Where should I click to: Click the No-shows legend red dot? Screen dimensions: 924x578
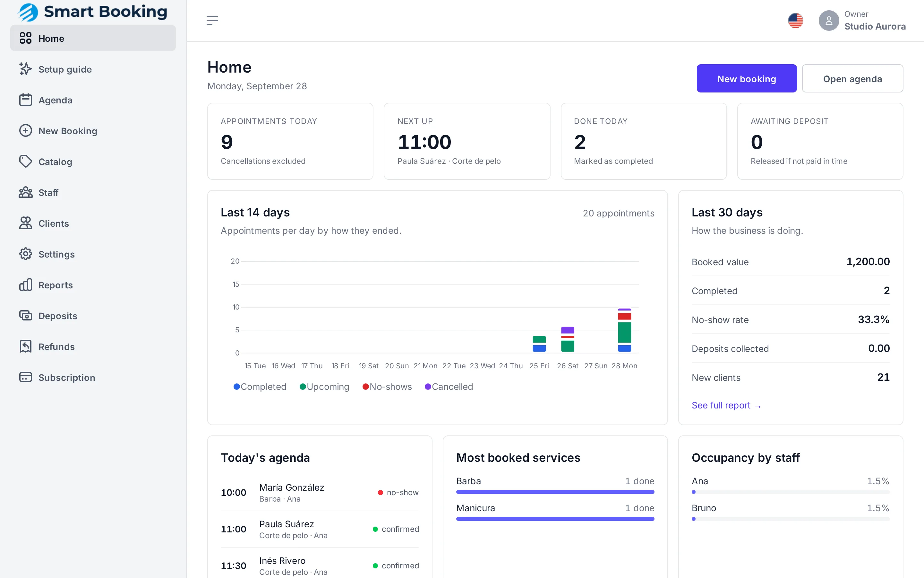tap(365, 387)
